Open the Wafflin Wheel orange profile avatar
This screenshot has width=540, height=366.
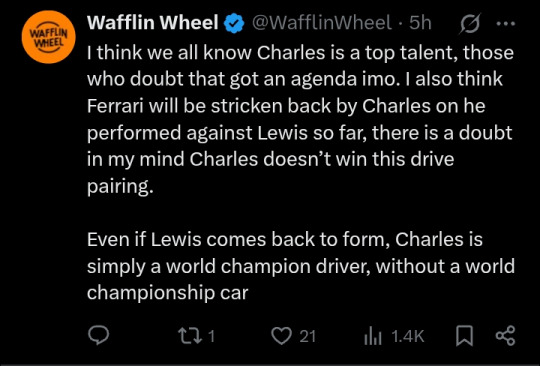(x=48, y=37)
